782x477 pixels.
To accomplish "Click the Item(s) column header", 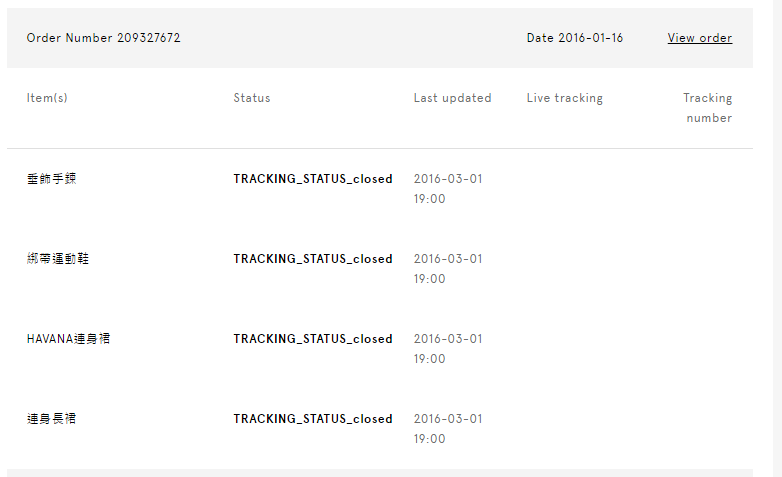I will point(47,98).
